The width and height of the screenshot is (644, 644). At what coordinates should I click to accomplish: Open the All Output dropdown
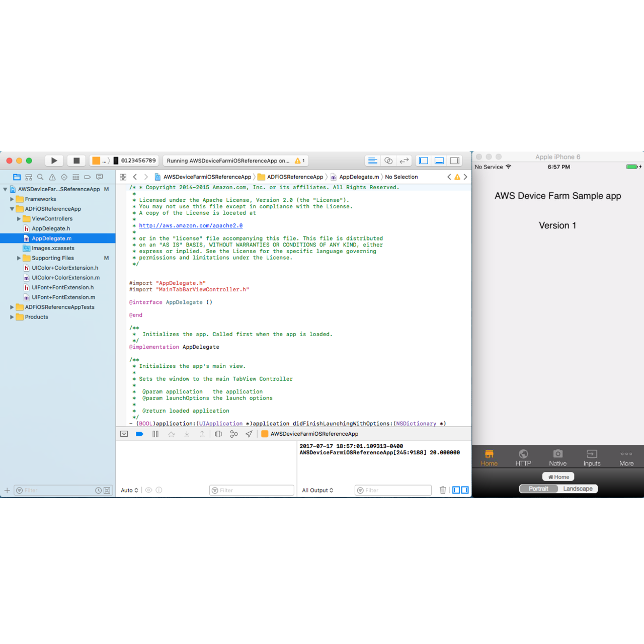(317, 490)
